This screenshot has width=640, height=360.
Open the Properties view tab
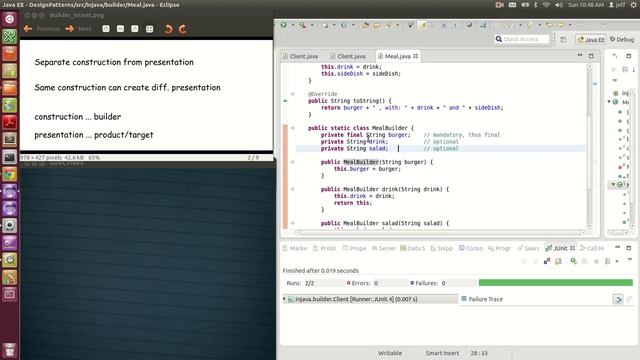[354, 248]
